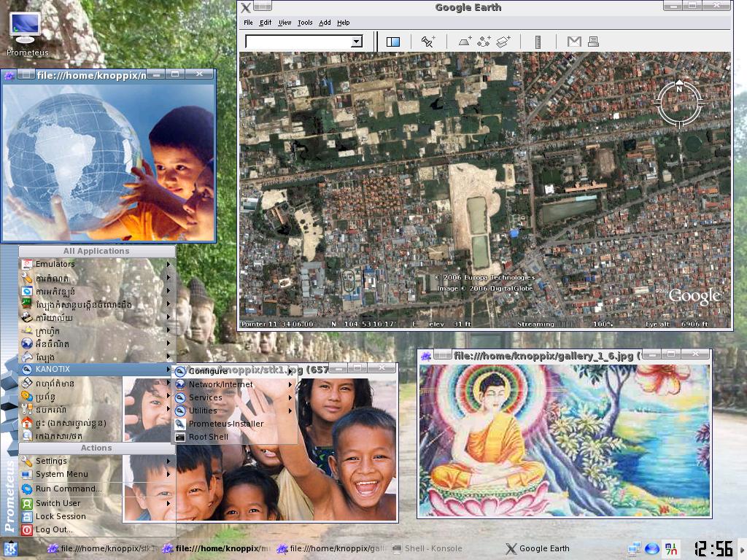Click the Add Placemark pushpin icon

(x=427, y=42)
